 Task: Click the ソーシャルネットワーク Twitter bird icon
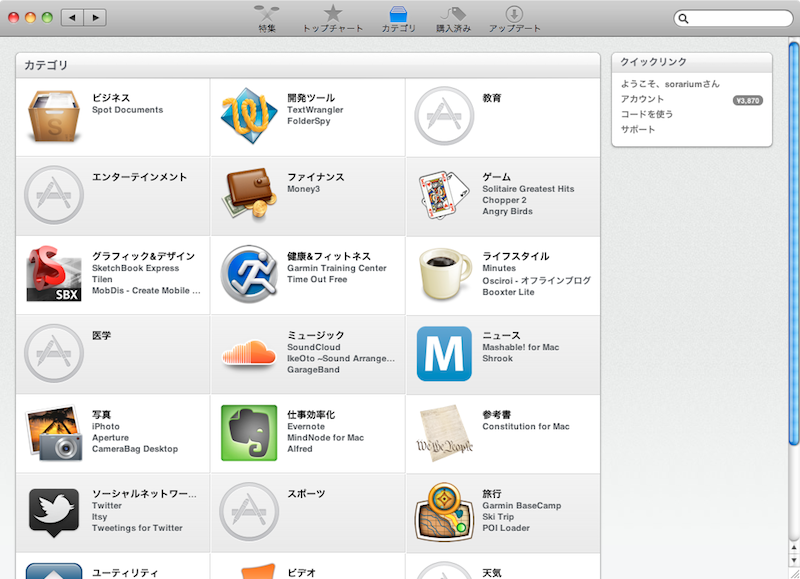(x=54, y=512)
